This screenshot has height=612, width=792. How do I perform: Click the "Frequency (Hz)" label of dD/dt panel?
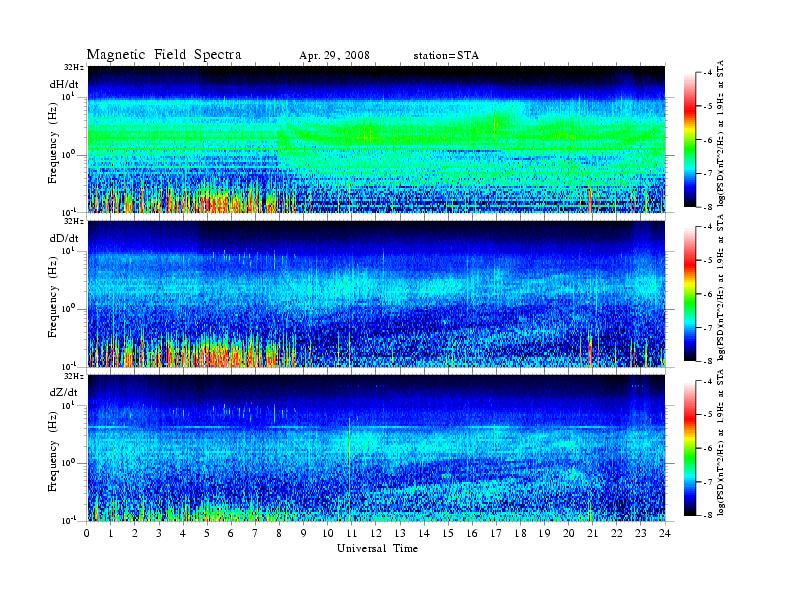53,297
